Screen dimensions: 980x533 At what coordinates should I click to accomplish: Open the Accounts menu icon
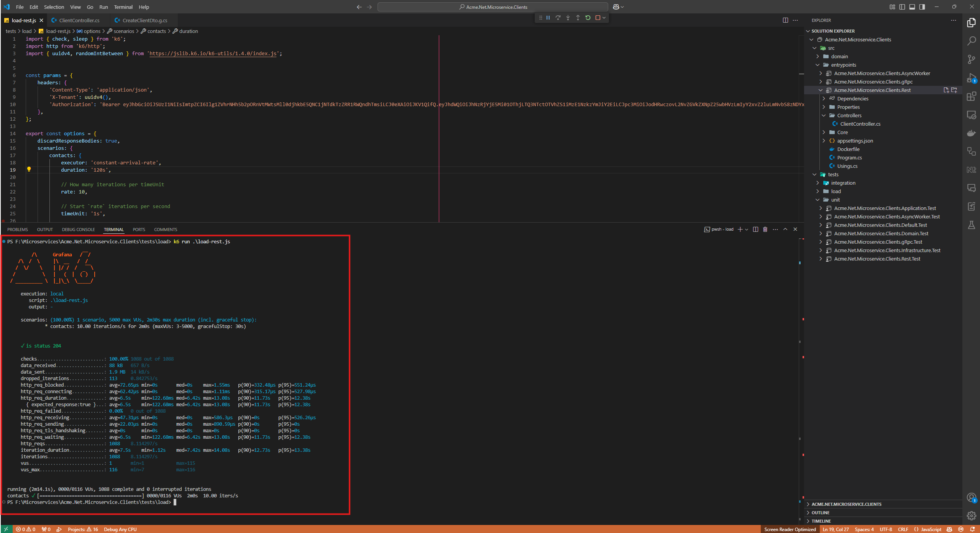971,498
